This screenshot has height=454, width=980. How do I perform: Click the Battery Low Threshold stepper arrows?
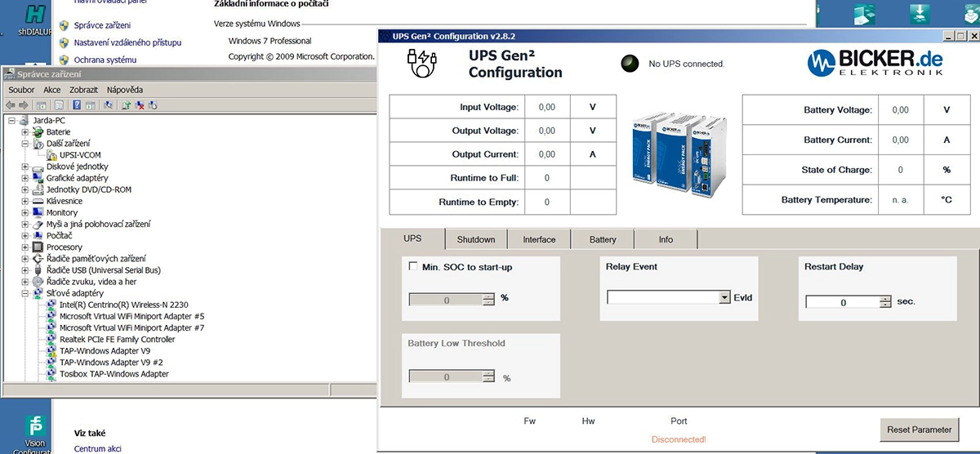pos(488,376)
